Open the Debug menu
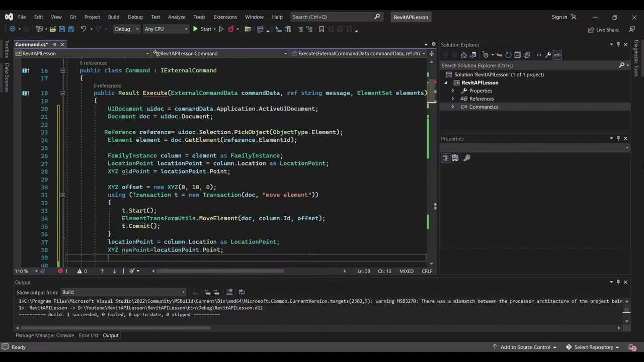This screenshot has width=644, height=362. (135, 17)
